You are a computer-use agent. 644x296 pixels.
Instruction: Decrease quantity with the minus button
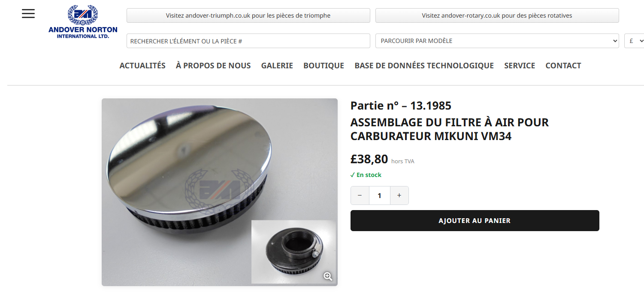click(x=360, y=195)
